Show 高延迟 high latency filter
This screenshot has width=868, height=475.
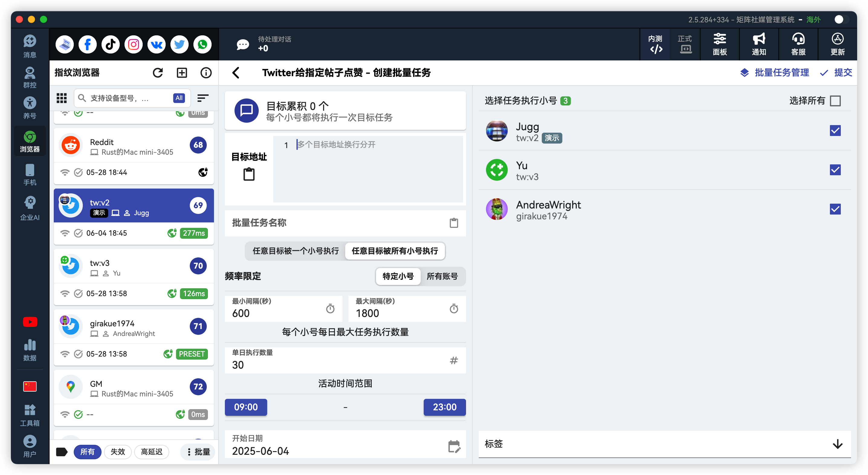tap(152, 452)
